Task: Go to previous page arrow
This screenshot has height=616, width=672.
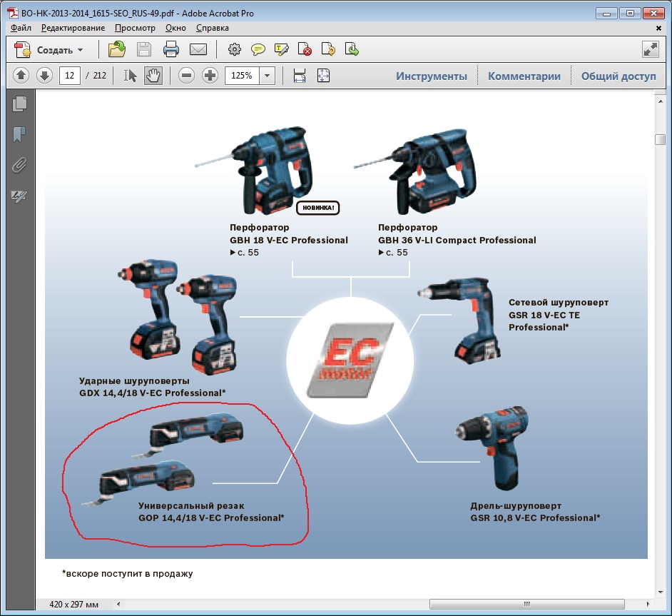Action: tap(21, 76)
